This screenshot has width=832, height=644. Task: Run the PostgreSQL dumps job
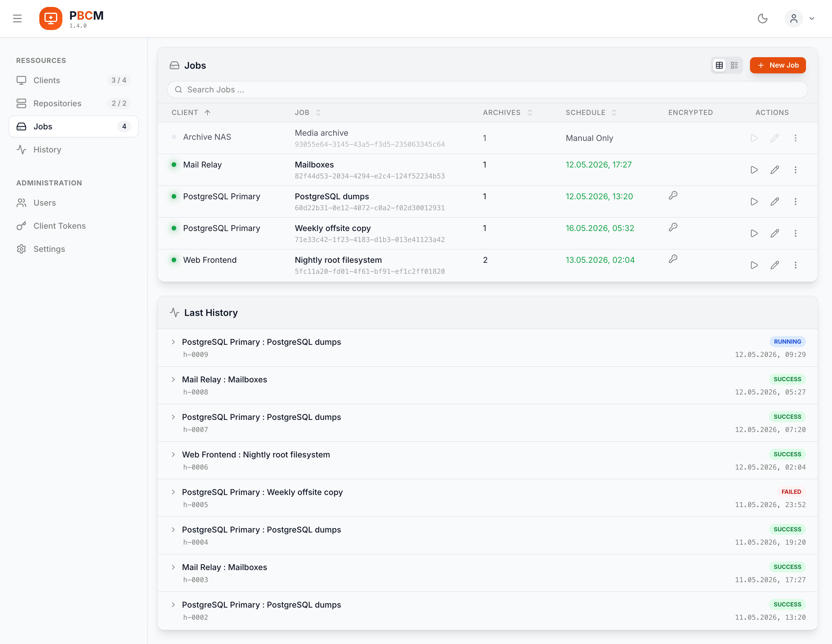coord(754,202)
